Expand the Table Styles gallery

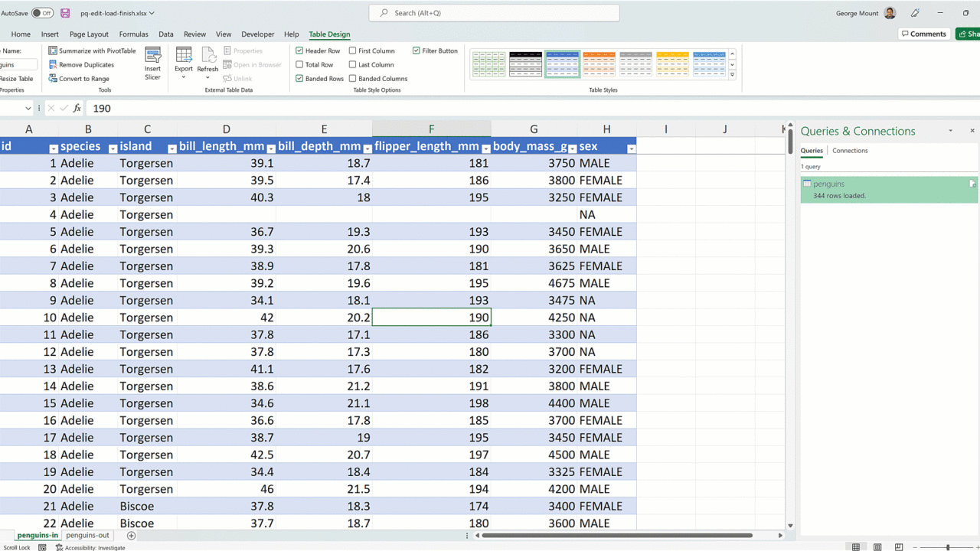[732, 75]
